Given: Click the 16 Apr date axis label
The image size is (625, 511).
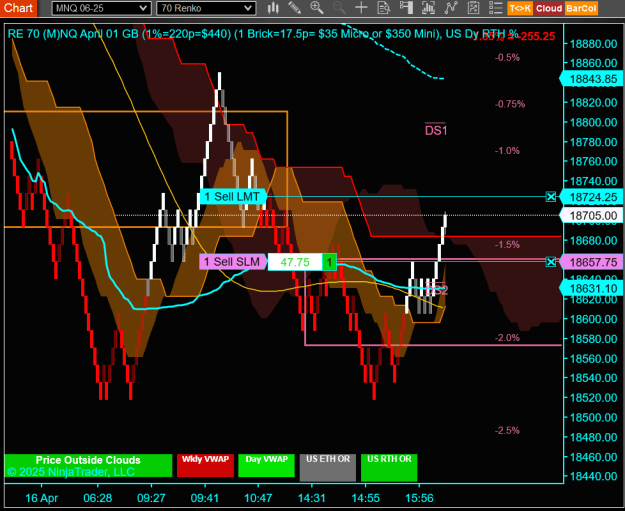Looking at the screenshot, I should 41,498.
